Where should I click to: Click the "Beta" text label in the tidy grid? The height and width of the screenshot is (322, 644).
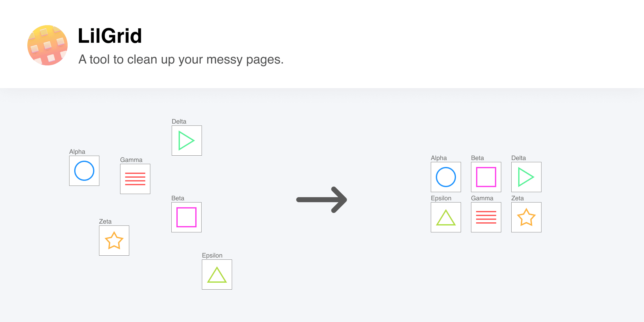pos(477,158)
